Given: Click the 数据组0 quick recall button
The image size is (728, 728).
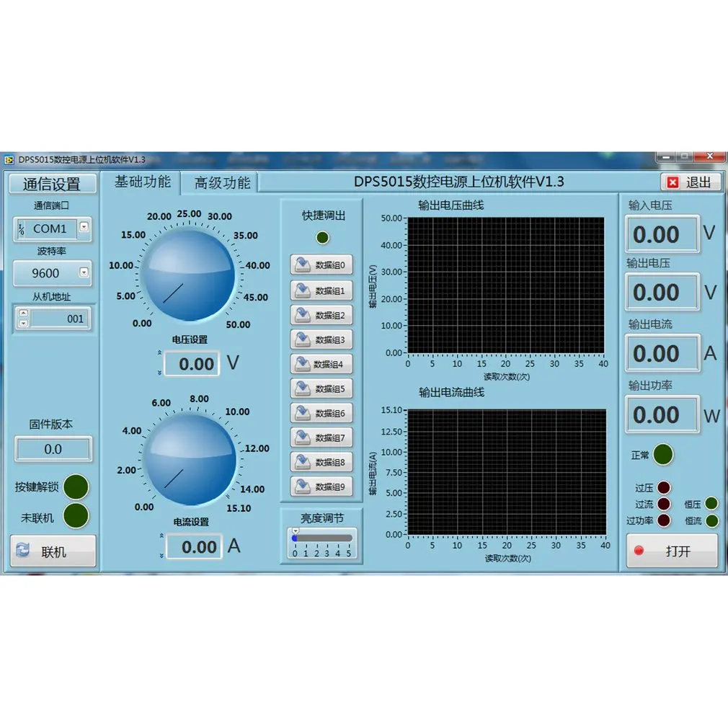Looking at the screenshot, I should 321,265.
